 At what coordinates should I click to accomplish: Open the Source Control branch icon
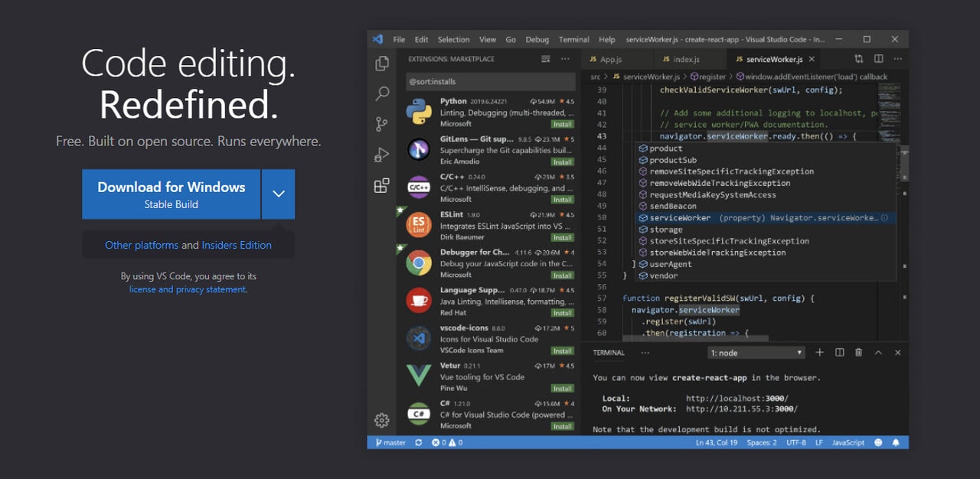point(382,124)
